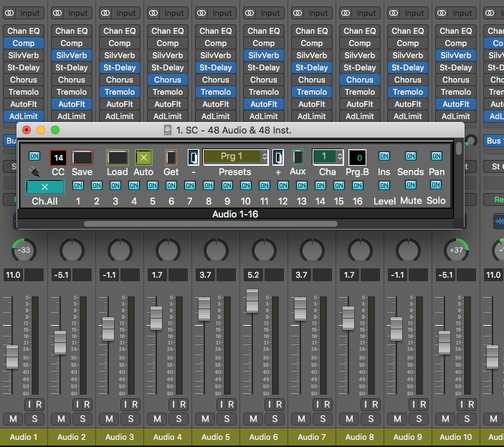Open SilvVerb plugin slot on Audio 10

(456, 55)
